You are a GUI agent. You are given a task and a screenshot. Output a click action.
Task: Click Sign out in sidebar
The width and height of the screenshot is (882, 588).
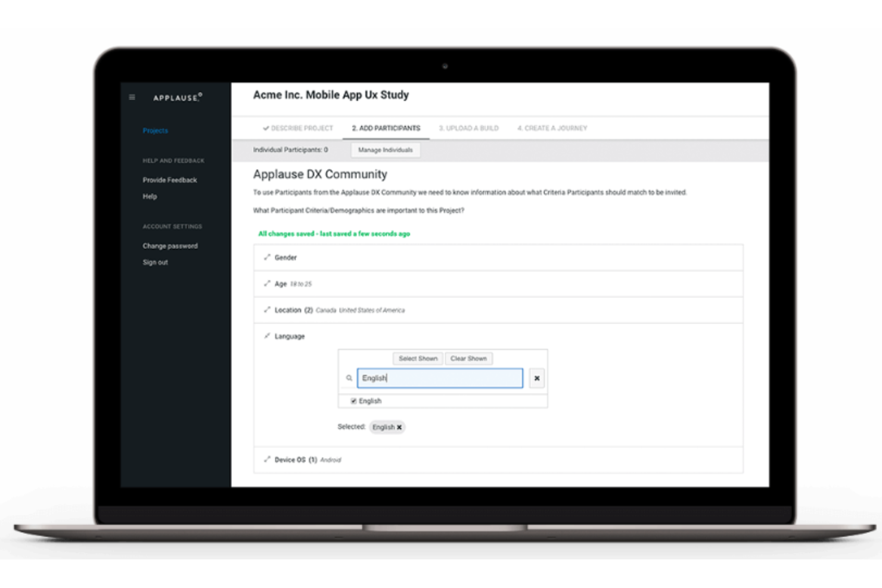point(156,262)
